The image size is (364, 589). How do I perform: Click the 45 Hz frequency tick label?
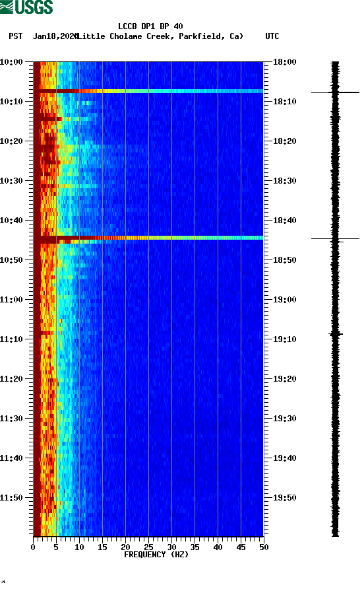tap(241, 547)
